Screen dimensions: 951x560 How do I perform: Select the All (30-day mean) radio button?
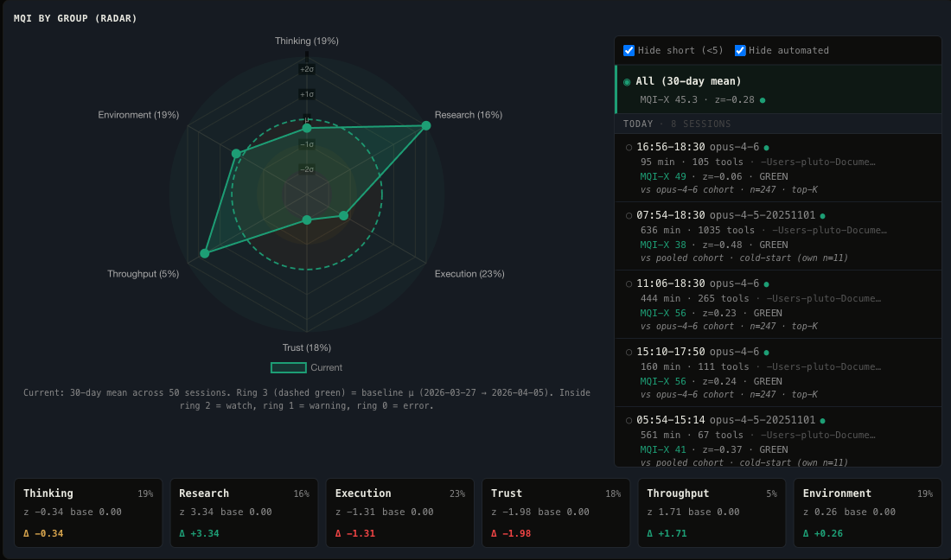tap(627, 82)
